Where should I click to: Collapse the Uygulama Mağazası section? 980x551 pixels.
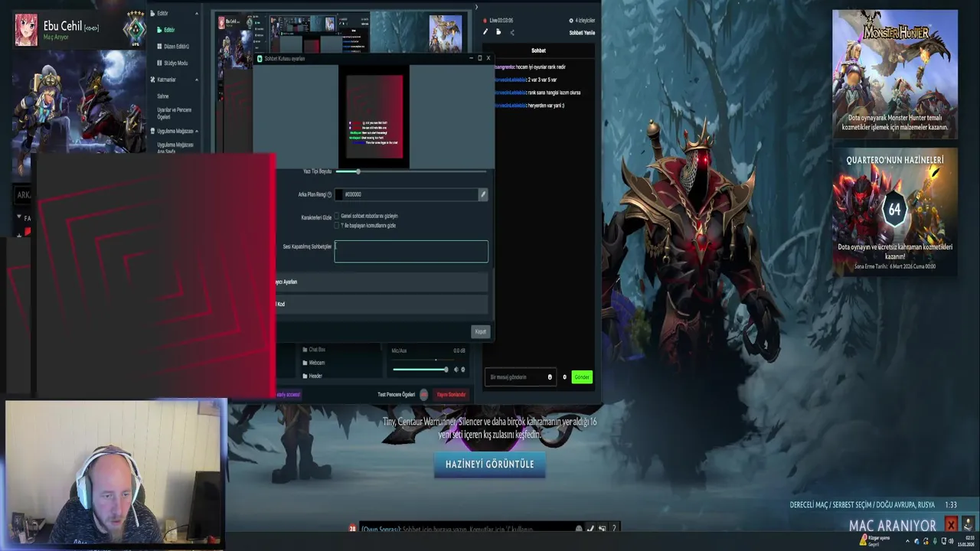click(197, 131)
